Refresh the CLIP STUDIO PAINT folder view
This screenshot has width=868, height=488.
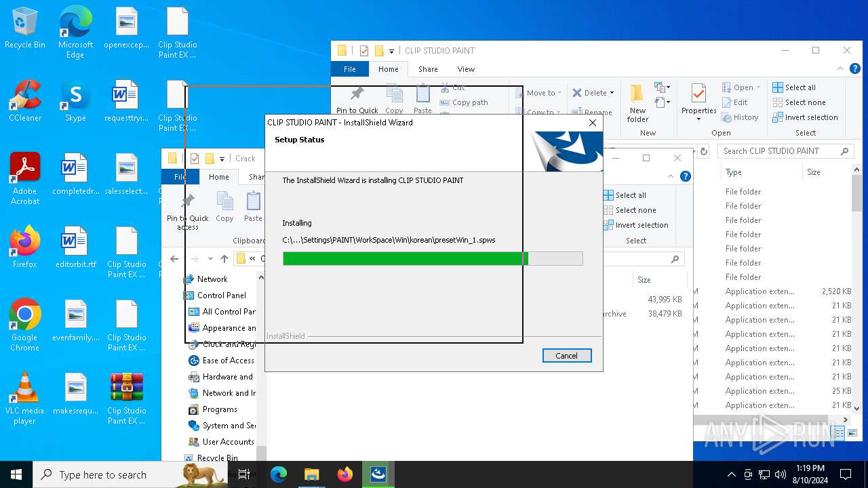tap(704, 151)
